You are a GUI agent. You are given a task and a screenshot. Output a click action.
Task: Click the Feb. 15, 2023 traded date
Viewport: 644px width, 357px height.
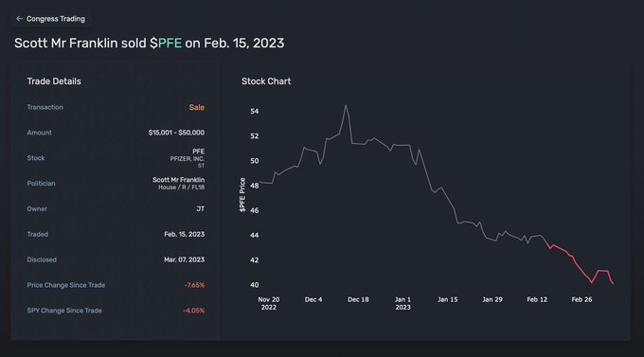(x=185, y=235)
